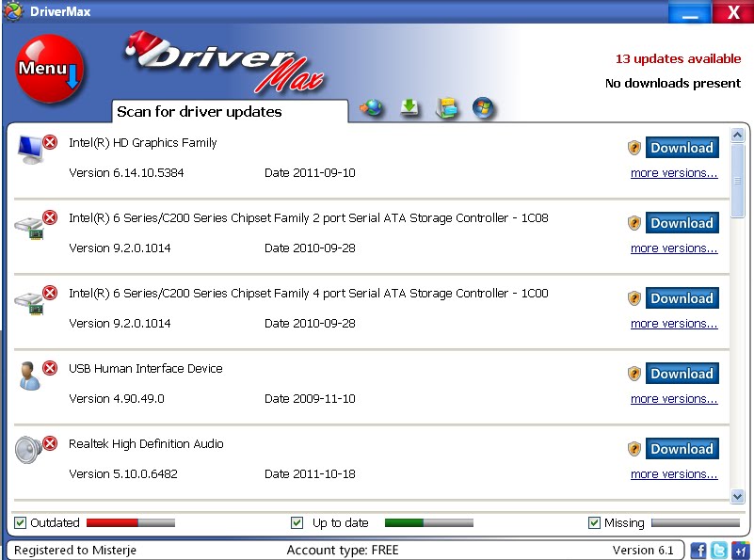Viewport: 754px width, 560px height.
Task: Open more versions for USB Human Interface Device
Action: pos(674,399)
